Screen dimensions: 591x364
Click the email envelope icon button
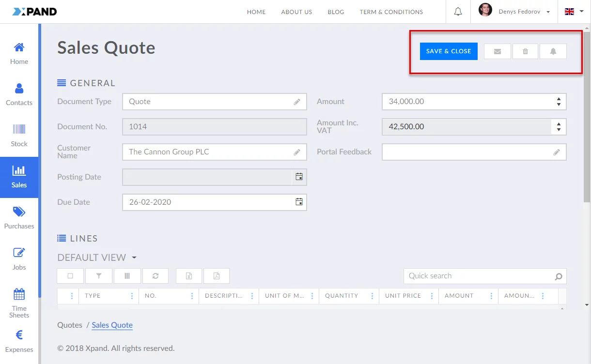[x=497, y=51]
